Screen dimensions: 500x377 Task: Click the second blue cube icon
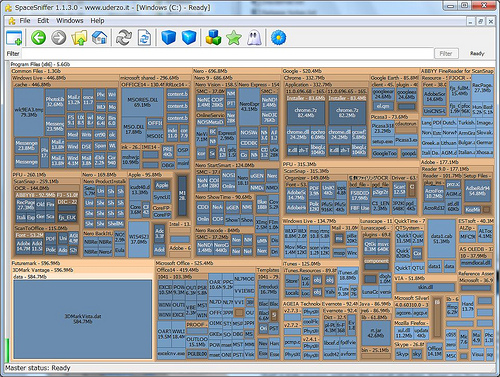coord(189,37)
